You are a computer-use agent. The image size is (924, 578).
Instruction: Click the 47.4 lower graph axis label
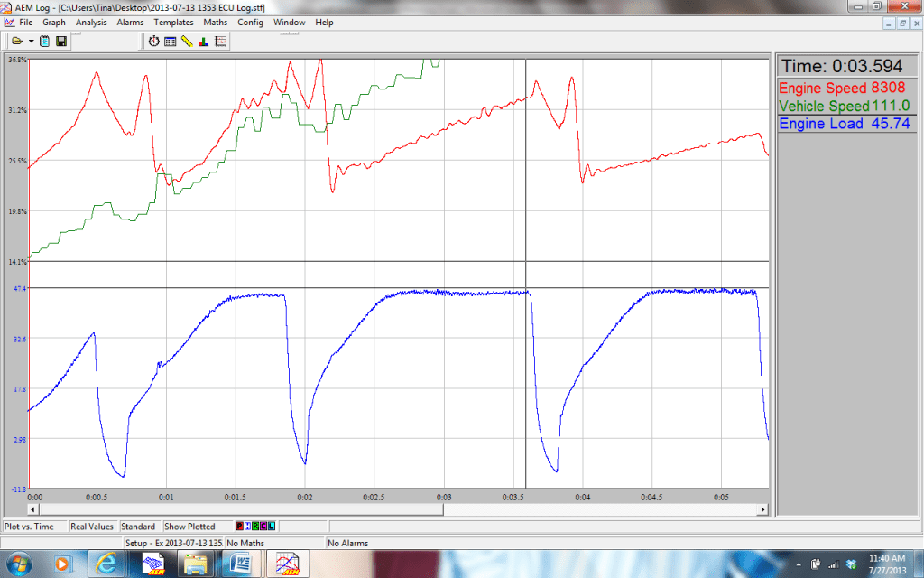(20, 288)
